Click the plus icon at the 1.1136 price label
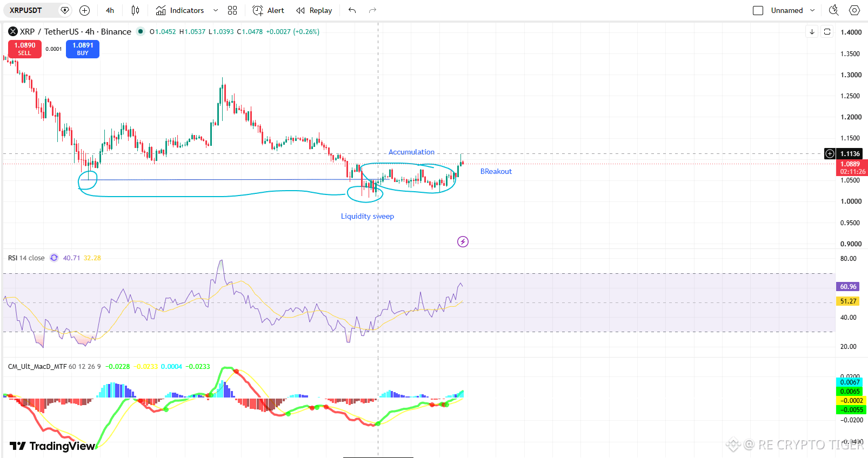Image resolution: width=868 pixels, height=458 pixels. [830, 154]
